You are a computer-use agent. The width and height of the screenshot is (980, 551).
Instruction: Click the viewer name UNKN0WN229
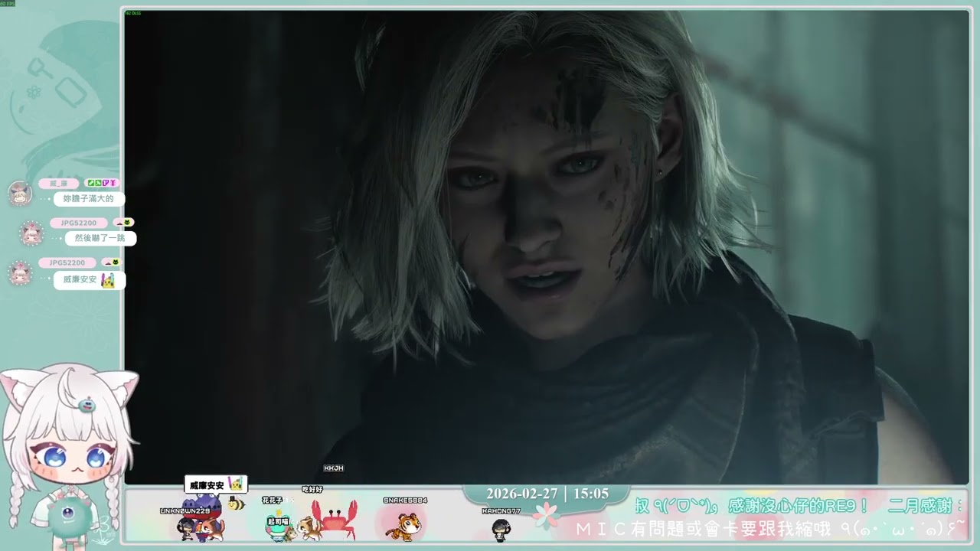185,510
